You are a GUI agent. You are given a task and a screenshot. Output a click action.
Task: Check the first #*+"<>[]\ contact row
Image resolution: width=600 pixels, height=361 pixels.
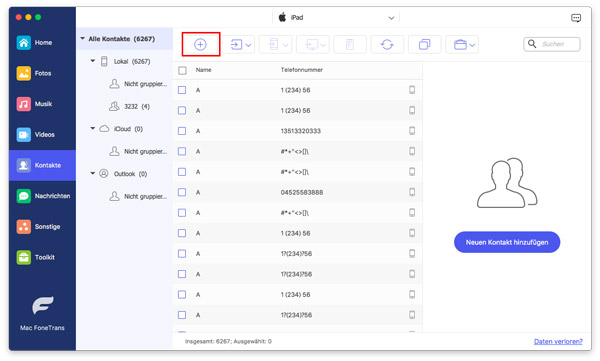182,152
